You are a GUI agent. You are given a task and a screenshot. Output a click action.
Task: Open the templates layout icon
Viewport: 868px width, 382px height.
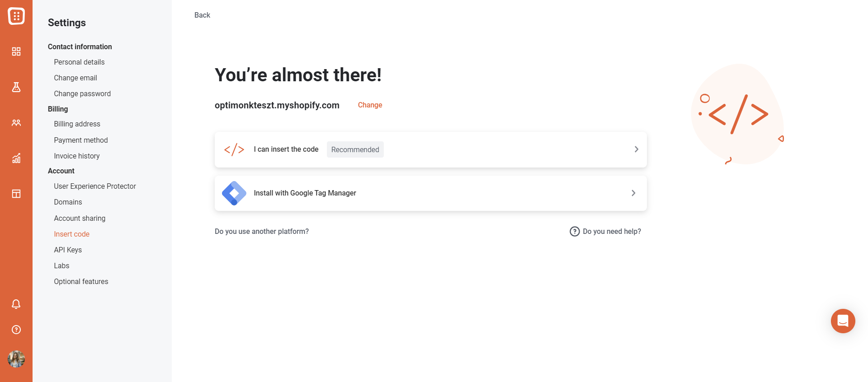tap(16, 194)
